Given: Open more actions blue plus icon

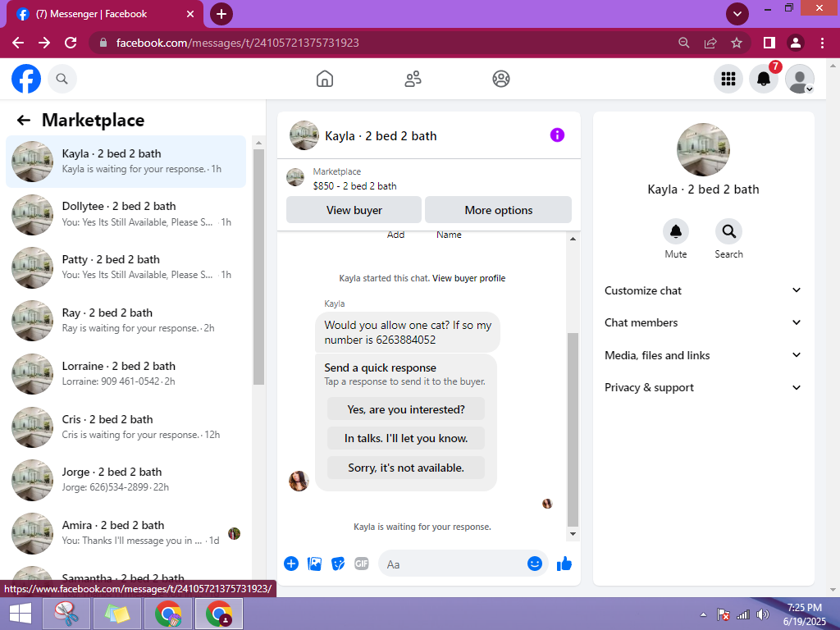Looking at the screenshot, I should coord(291,564).
